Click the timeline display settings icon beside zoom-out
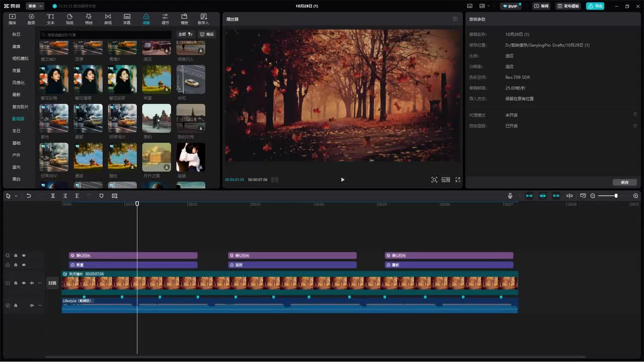The height and width of the screenshot is (362, 644). 583,196
